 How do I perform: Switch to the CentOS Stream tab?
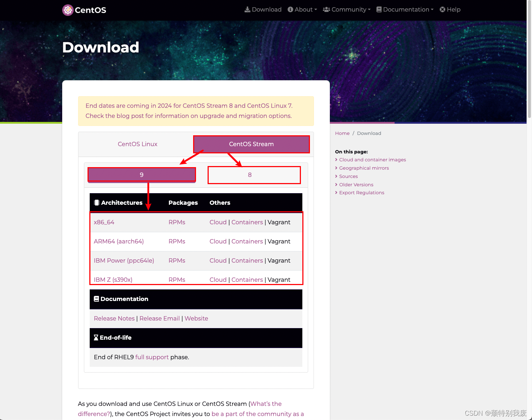[x=251, y=144]
